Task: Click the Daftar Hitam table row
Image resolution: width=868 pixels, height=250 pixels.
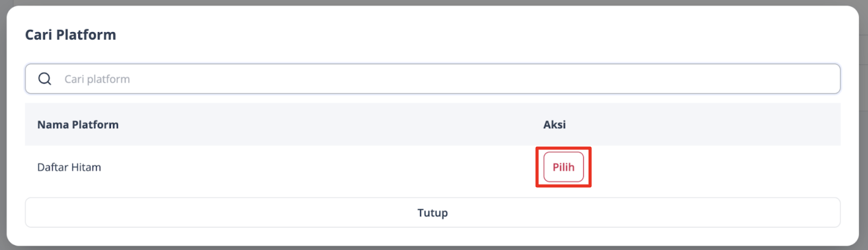Action: 433,167
